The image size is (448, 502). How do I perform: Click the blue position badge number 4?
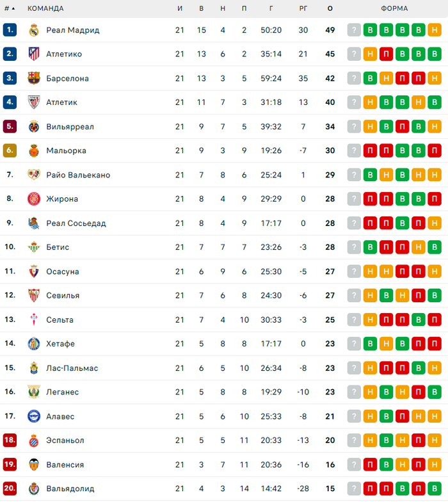(x=10, y=102)
